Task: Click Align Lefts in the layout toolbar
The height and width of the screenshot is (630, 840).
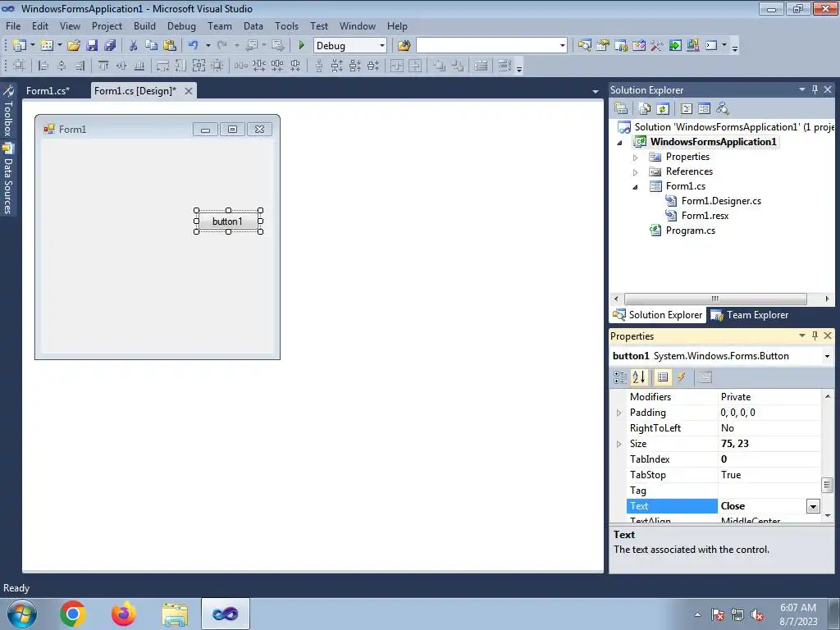Action: point(43,66)
